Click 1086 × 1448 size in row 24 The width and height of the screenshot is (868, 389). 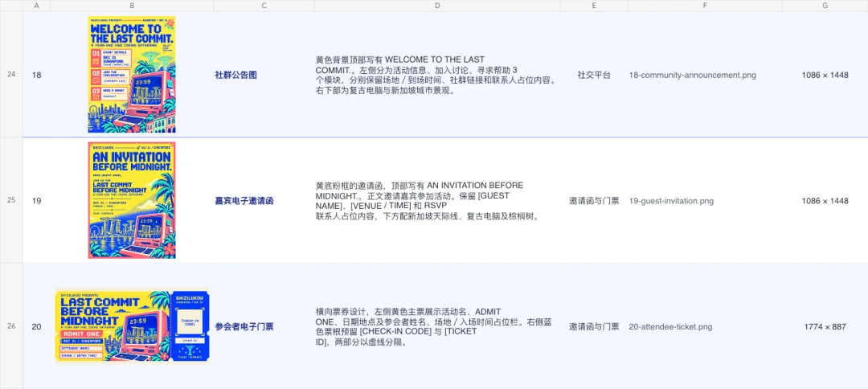click(x=825, y=75)
